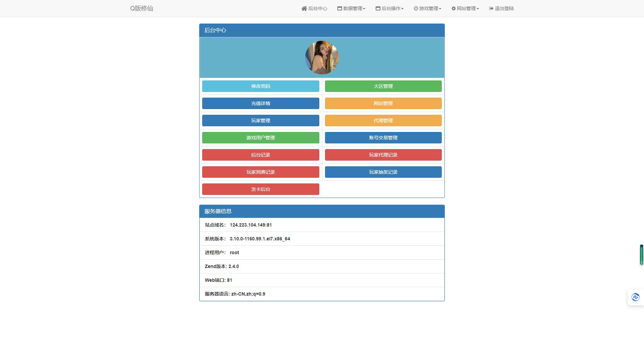Click the Zend版本 2.4.0 row

[x=322, y=266]
